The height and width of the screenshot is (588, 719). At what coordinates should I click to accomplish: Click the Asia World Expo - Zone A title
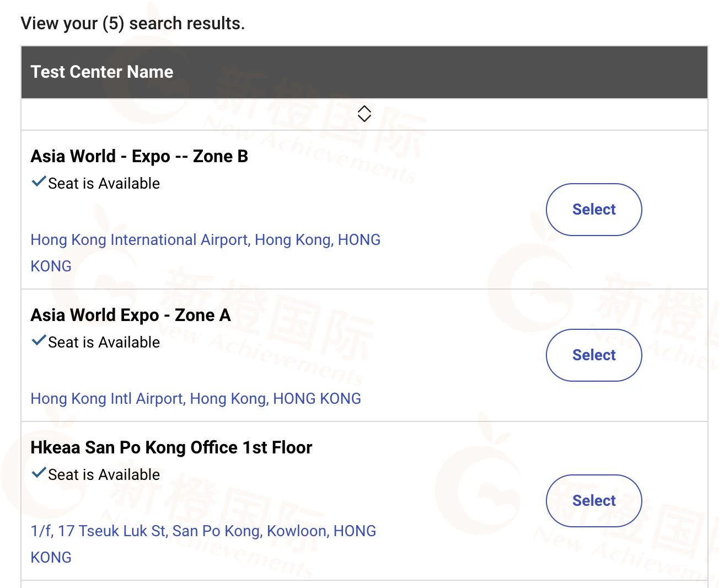pos(130,316)
